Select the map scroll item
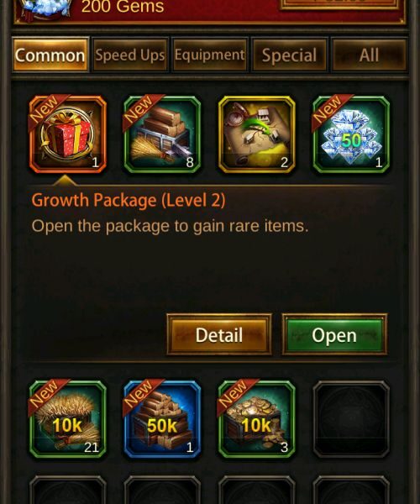The image size is (420, 504). click(x=257, y=134)
